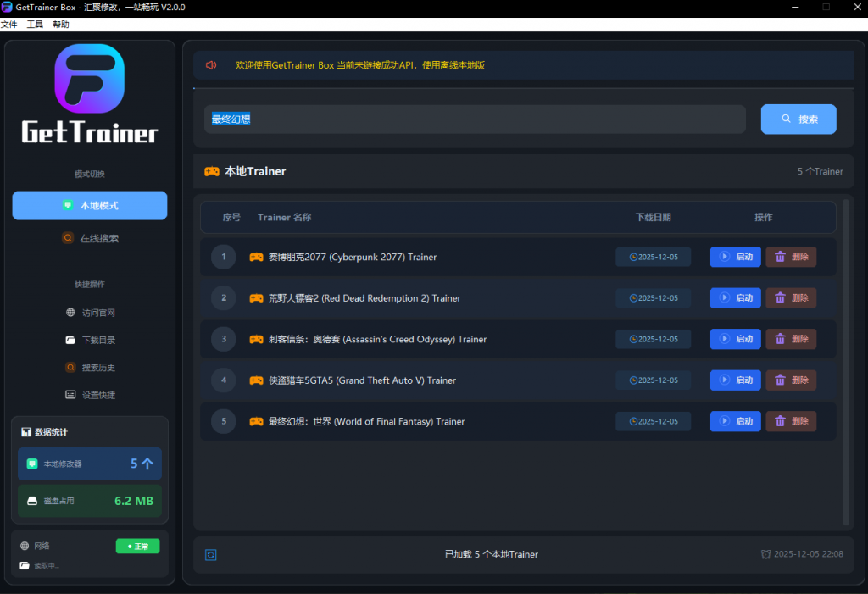
Task: Click the 磁盘占用 disk usage card
Action: tap(89, 501)
